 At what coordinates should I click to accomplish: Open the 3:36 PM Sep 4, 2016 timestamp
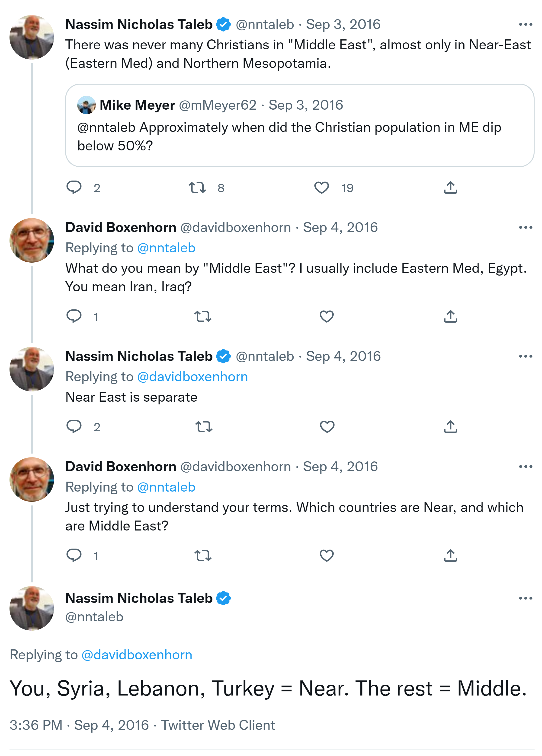click(79, 725)
